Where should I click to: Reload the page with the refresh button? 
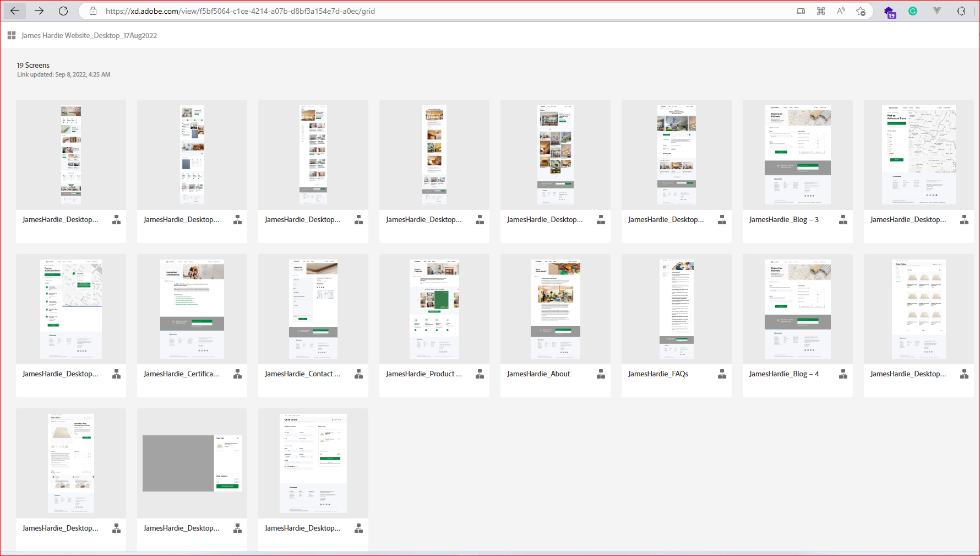coord(63,11)
